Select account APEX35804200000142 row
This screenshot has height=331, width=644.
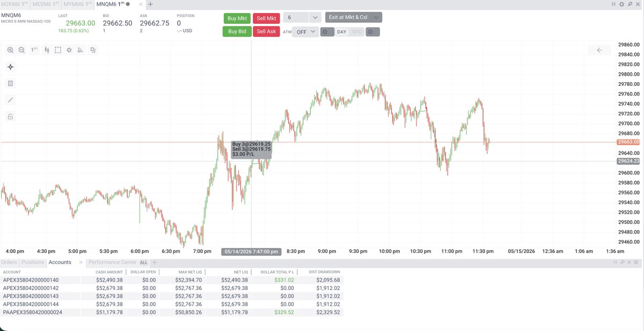pos(172,288)
